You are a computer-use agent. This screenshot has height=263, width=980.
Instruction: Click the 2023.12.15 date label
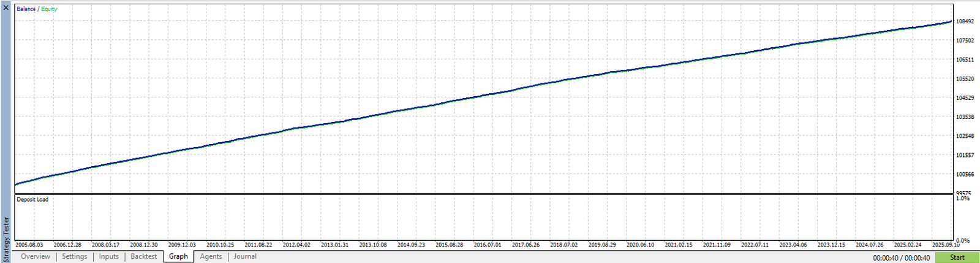(831, 245)
